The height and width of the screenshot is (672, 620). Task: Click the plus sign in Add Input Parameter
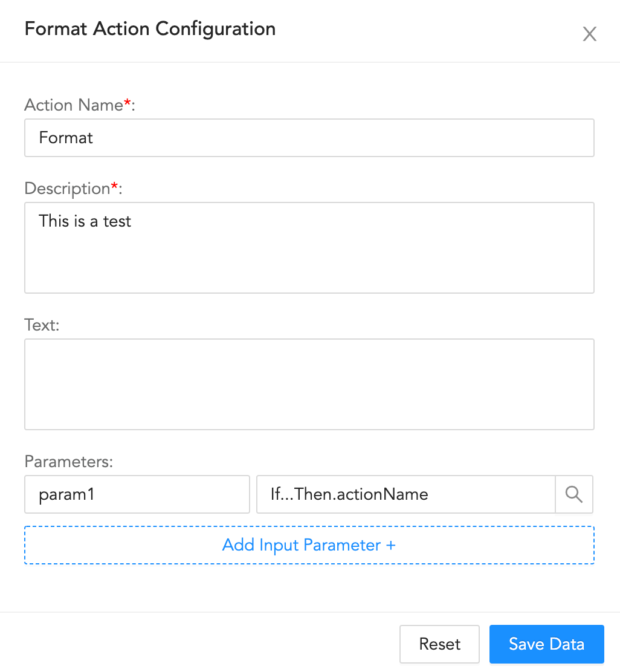click(x=390, y=545)
